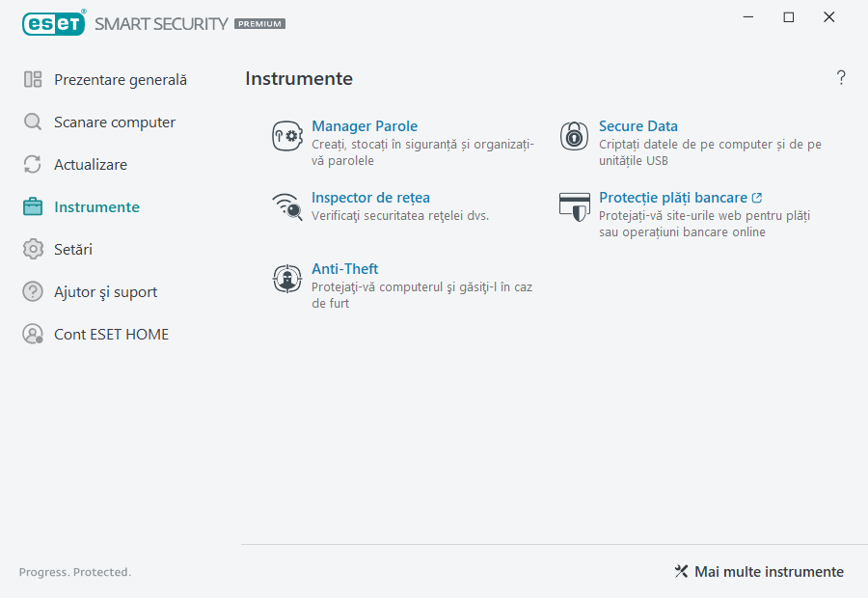Click the ESET logo in the header

pyautogui.click(x=53, y=23)
